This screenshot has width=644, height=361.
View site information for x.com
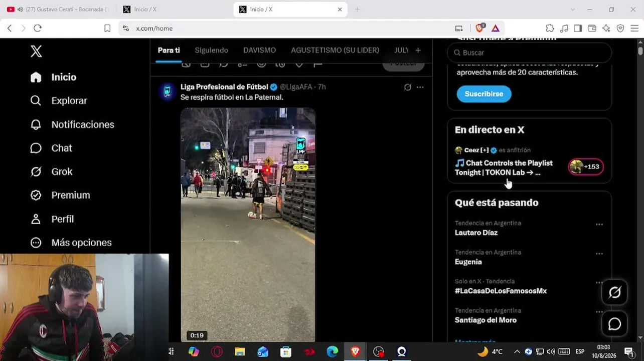[x=126, y=29]
